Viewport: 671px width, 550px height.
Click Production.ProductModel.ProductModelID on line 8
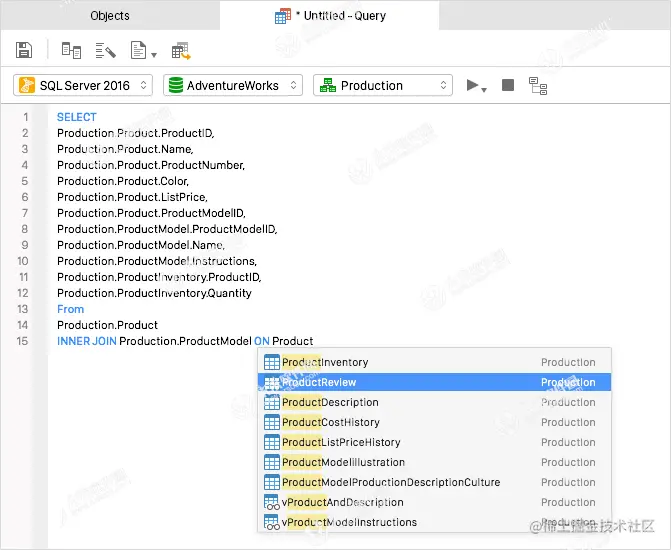[167, 229]
